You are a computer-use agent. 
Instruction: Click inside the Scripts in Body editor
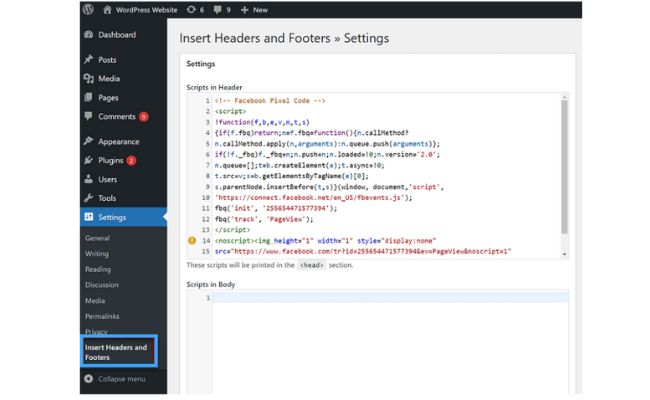390,340
